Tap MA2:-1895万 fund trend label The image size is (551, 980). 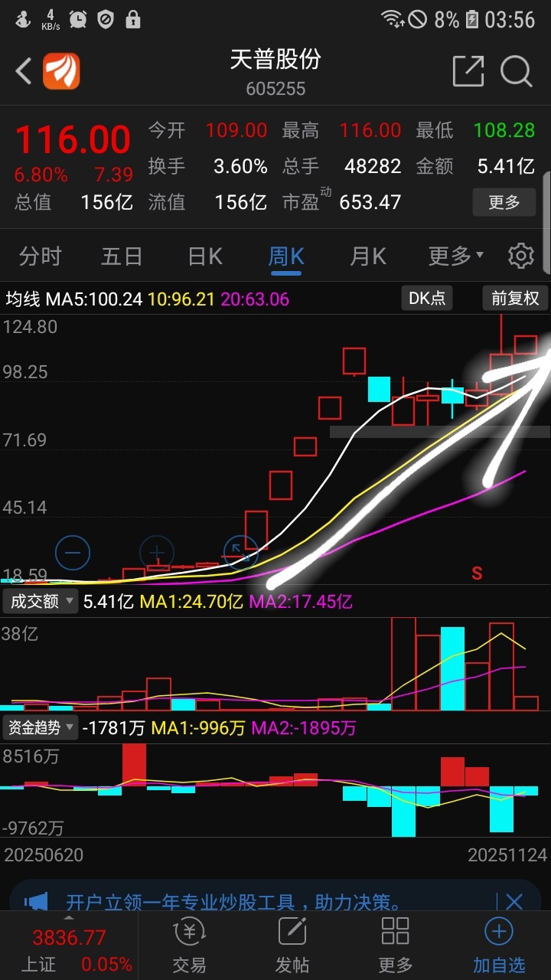point(303,728)
